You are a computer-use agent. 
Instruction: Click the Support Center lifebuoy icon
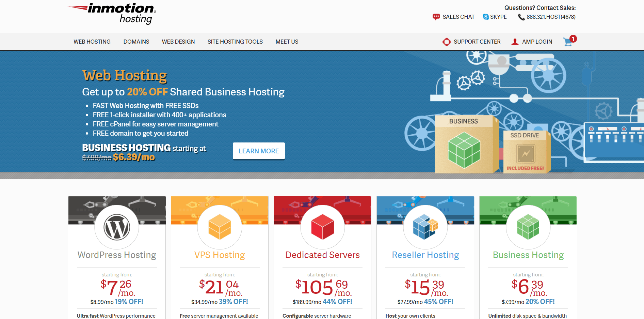[447, 42]
